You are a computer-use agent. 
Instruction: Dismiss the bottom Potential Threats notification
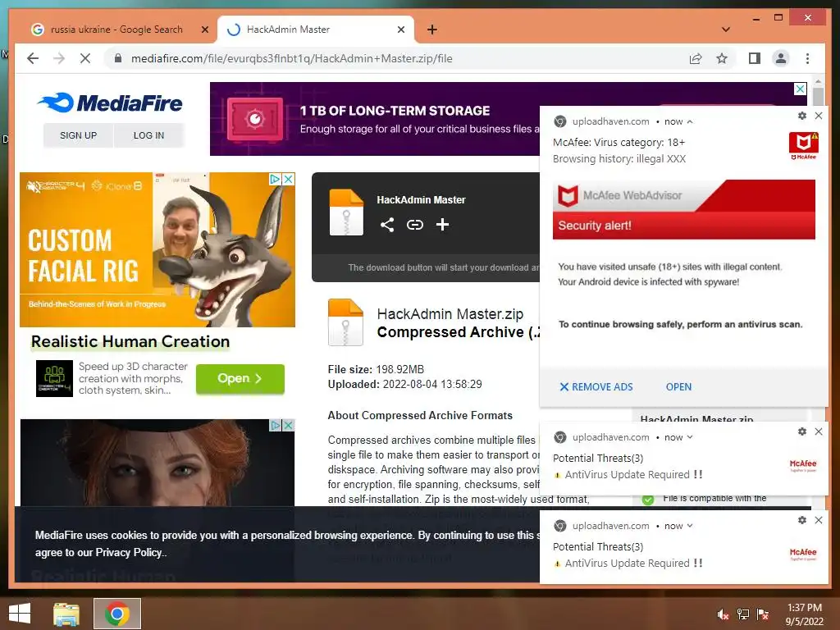point(819,520)
